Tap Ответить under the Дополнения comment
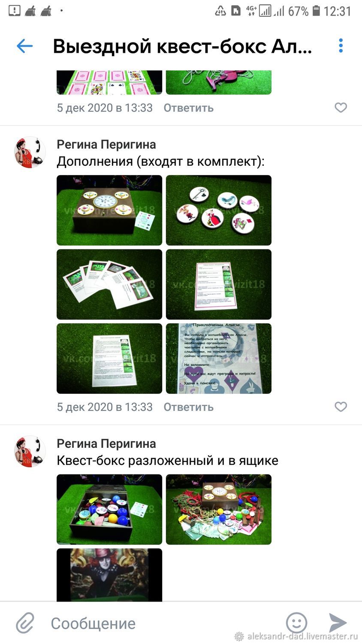The width and height of the screenshot is (362, 644). [x=188, y=407]
